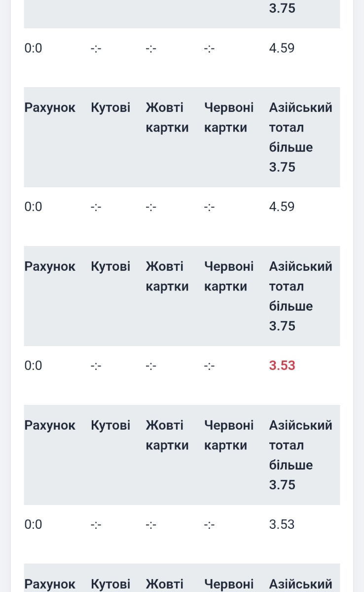
Task: Click the 0:0 score beside the black 3.53
Action: coord(34,524)
